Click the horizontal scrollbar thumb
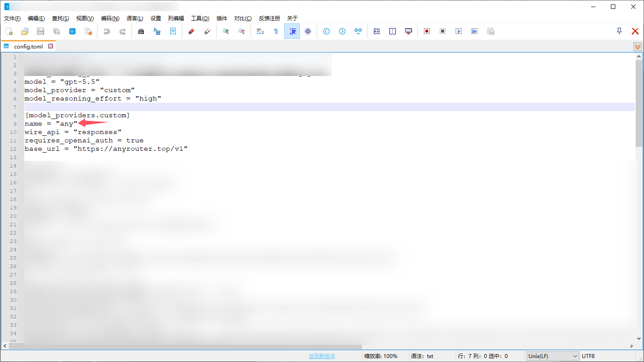 coord(185,347)
